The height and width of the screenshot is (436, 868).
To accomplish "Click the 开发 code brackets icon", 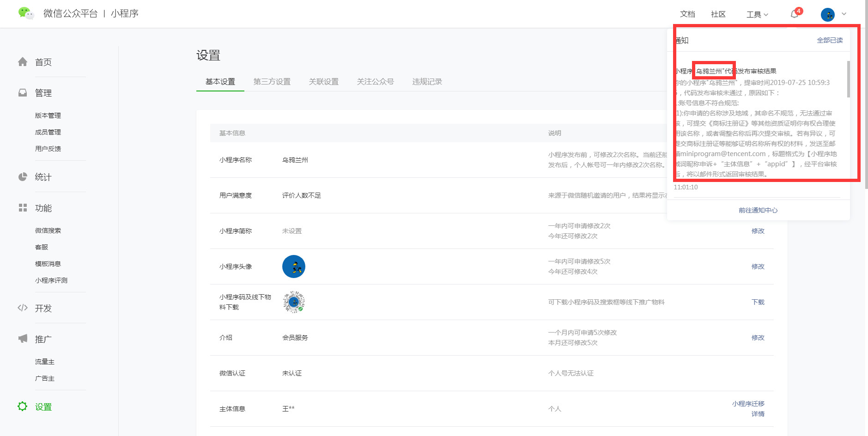I will pyautogui.click(x=23, y=308).
